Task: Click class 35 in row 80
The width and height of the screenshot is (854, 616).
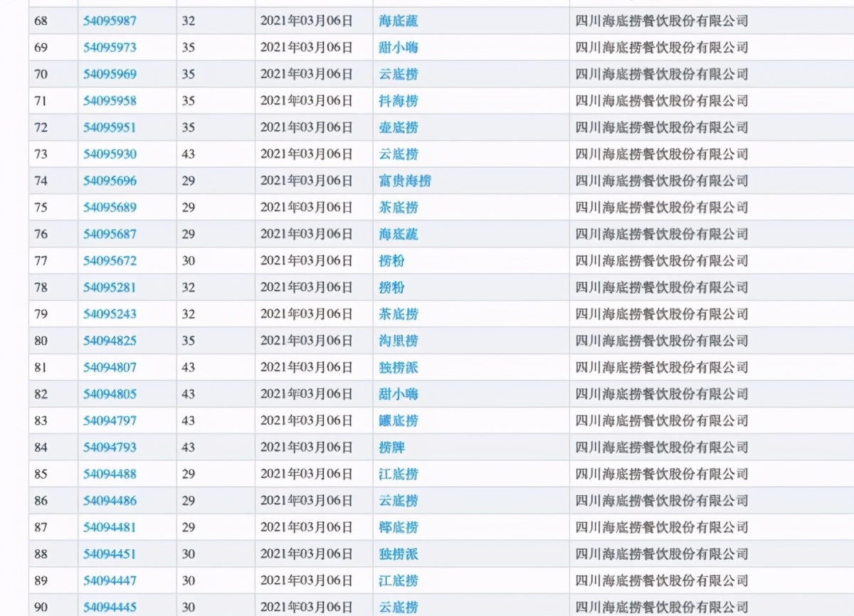Action: (188, 341)
